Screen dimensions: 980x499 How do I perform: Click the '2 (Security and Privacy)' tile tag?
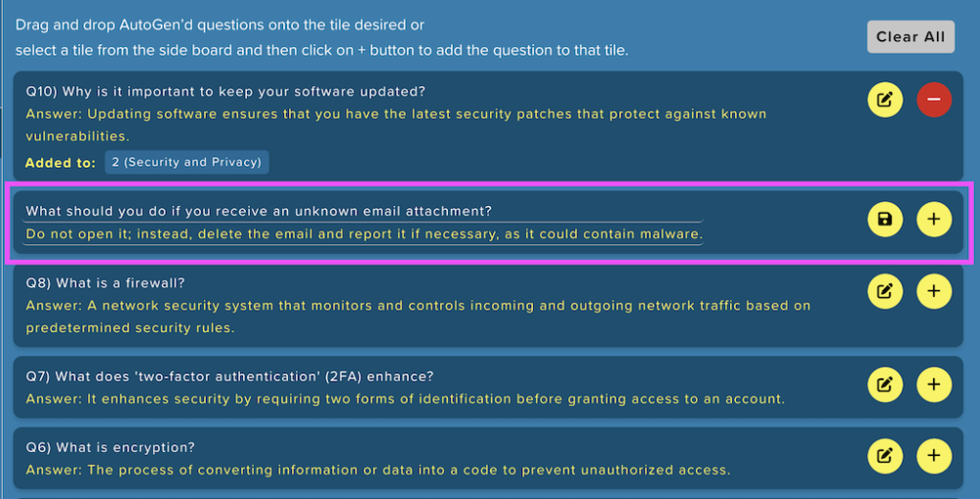(186, 162)
